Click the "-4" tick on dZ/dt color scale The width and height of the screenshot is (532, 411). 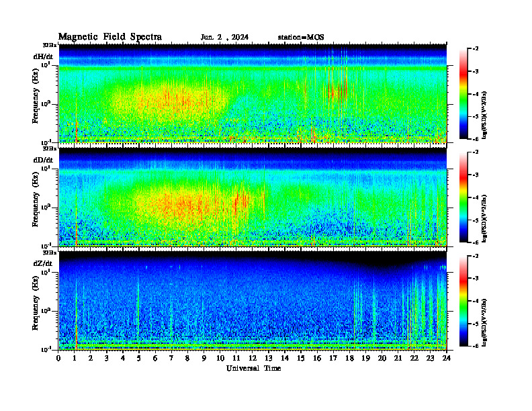coord(476,301)
